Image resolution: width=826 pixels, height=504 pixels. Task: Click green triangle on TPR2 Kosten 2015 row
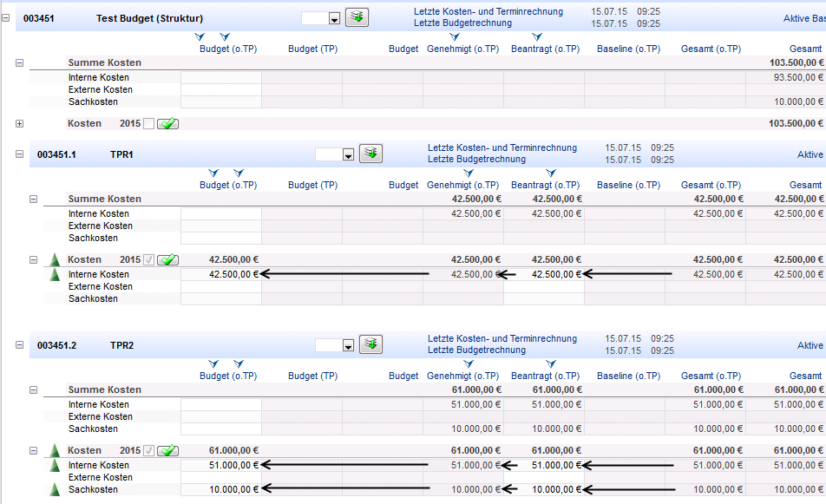point(55,450)
